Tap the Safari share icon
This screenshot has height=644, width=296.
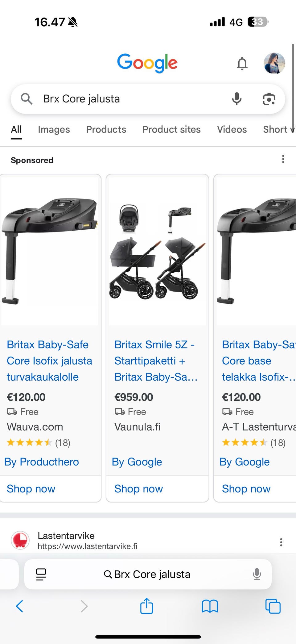pos(146,606)
